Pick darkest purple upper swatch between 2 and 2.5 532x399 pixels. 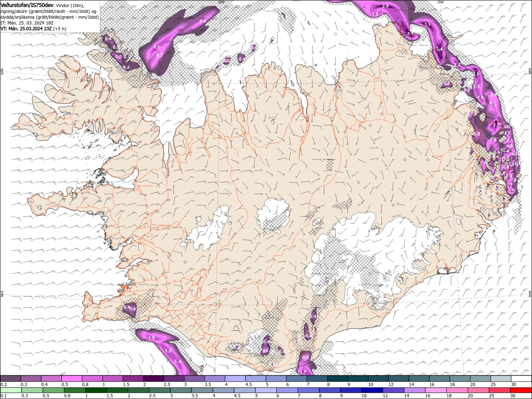point(153,379)
